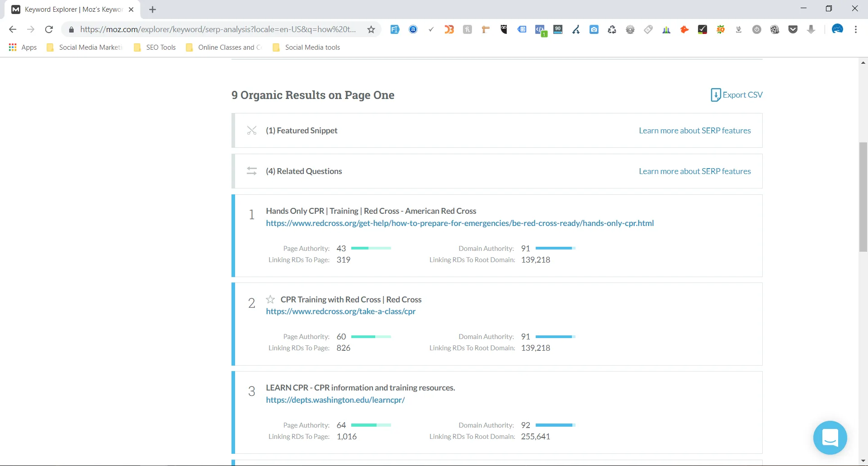Image resolution: width=868 pixels, height=466 pixels.
Task: Bookmark this page with the star icon
Action: [x=371, y=29]
